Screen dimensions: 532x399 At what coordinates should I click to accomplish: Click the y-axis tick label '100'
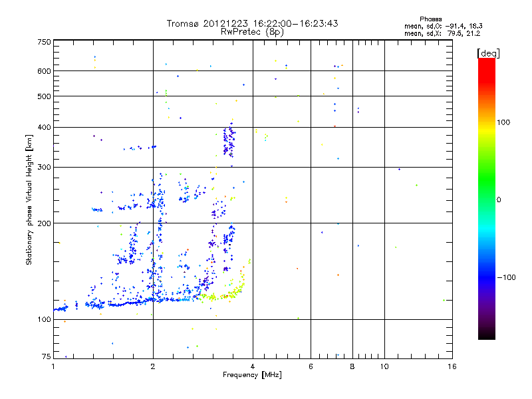tap(45, 319)
